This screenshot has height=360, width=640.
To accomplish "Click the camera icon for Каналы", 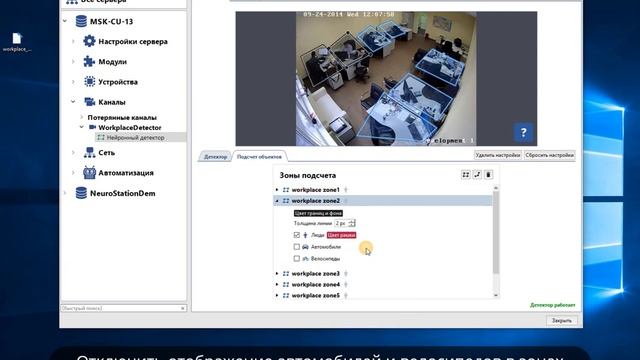I will [89, 102].
